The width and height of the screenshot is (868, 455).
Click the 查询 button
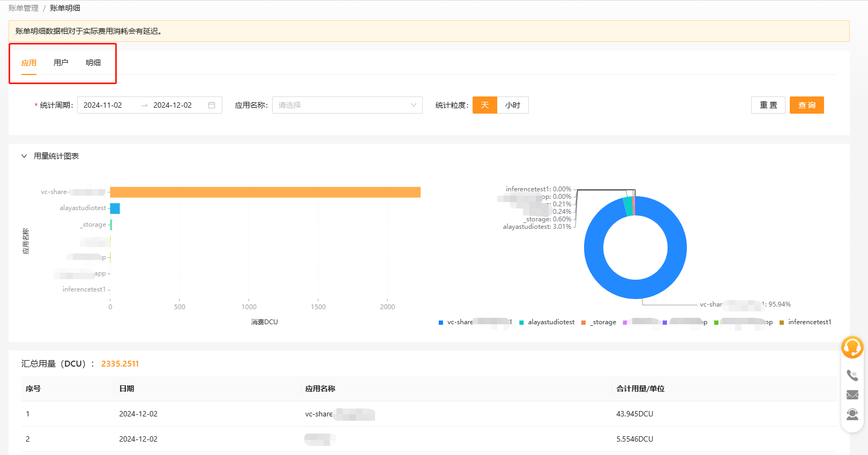(x=807, y=105)
